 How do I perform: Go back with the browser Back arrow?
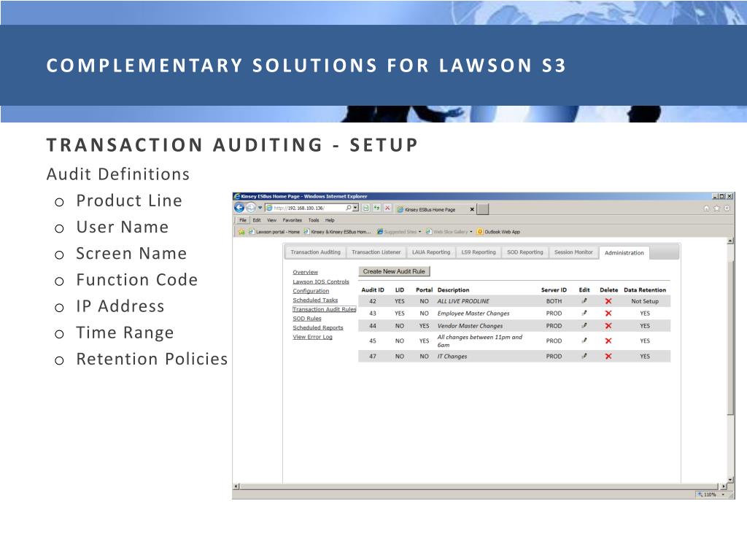(239, 208)
